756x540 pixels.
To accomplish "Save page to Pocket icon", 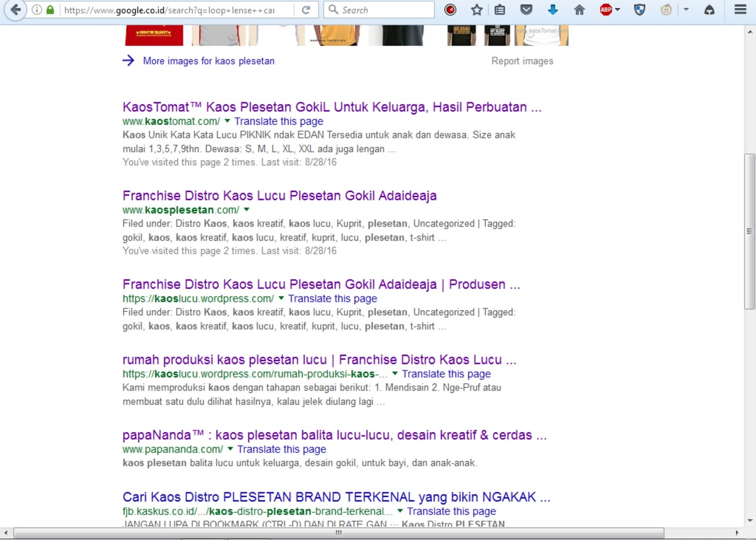I will coord(526,9).
